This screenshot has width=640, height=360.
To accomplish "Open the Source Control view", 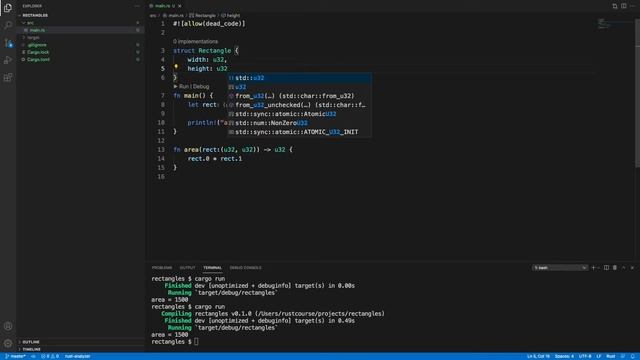I will pos(8,43).
